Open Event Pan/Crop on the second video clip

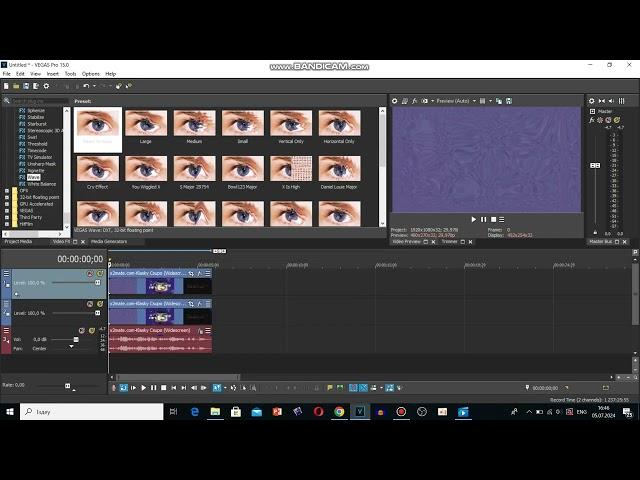click(191, 304)
